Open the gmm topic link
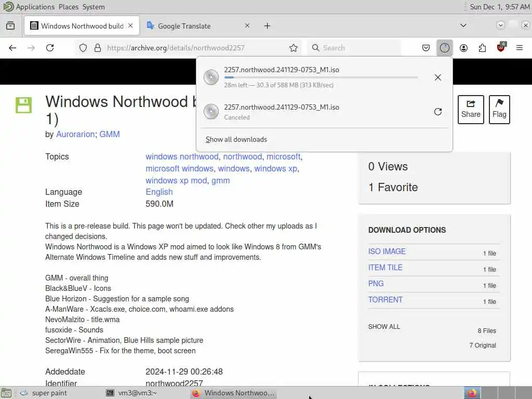This screenshot has height=399, width=532. (220, 180)
